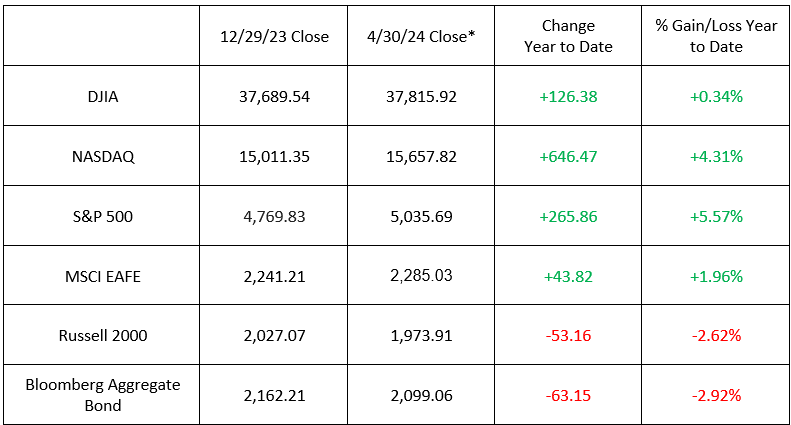791x425 pixels.
Task: Click the Russell 2000 row label
Action: [102, 335]
